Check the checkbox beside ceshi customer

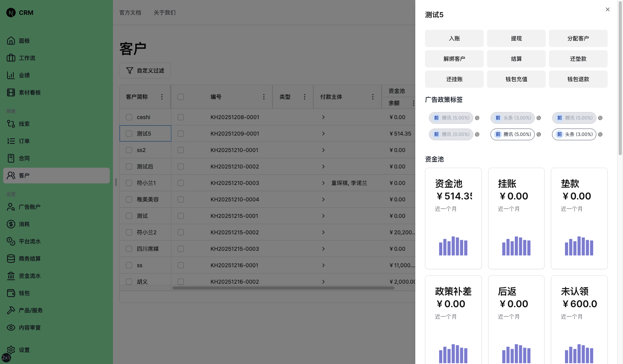pos(129,117)
